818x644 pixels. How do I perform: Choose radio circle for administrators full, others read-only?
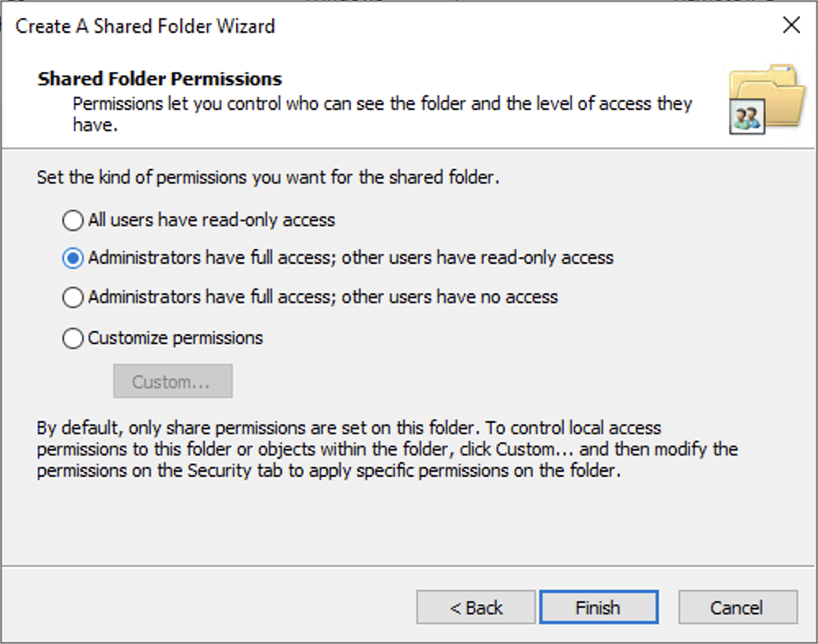point(73,258)
